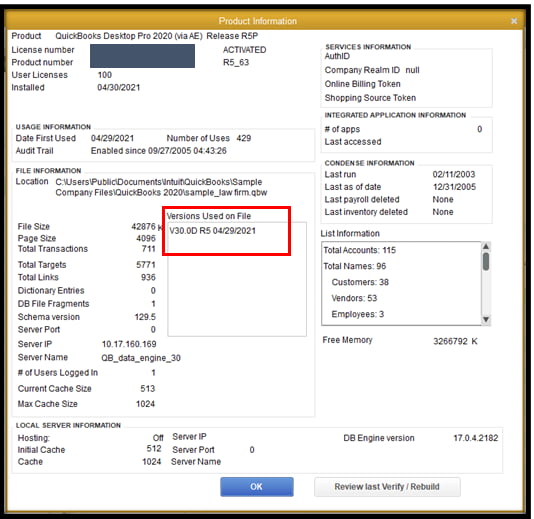Click the Last run date 02/11/2003

454,175
